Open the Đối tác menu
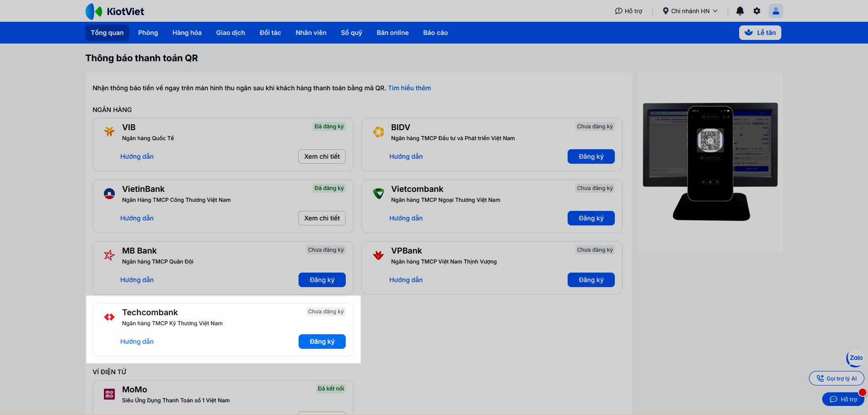 [x=270, y=33]
